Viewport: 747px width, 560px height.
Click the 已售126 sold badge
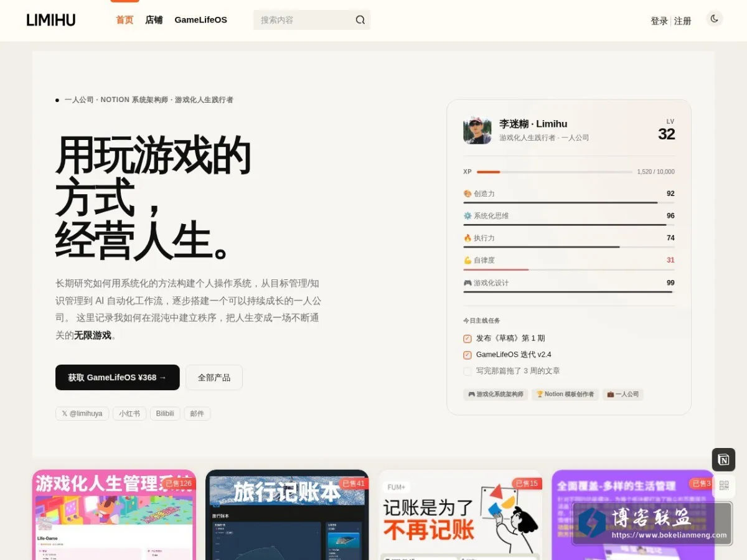point(179,483)
